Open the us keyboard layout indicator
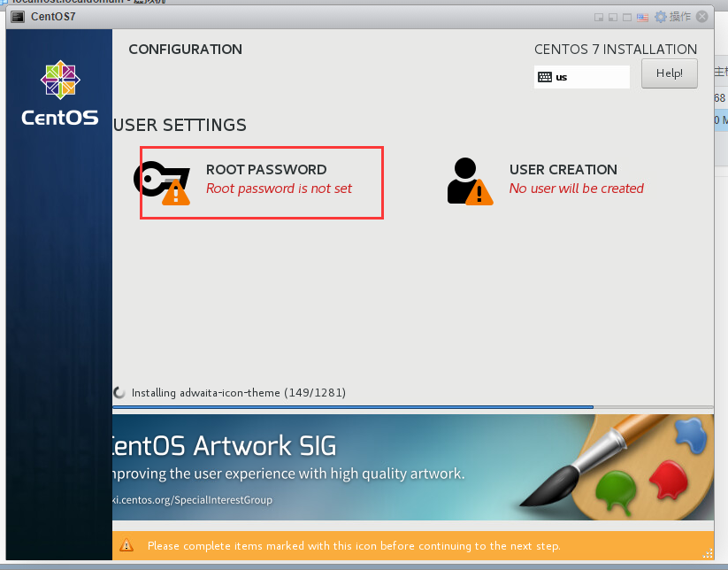The image size is (728, 570). pos(582,77)
